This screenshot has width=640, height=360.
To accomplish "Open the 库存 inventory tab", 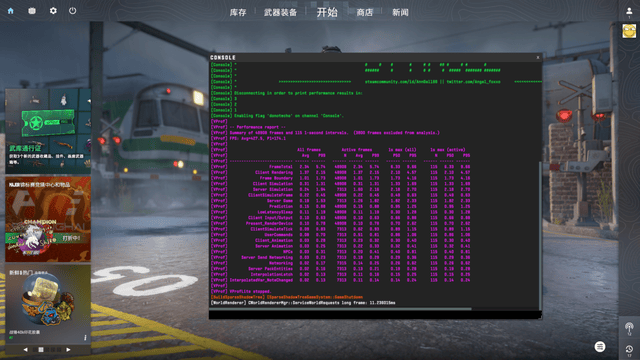I will pos(238,13).
